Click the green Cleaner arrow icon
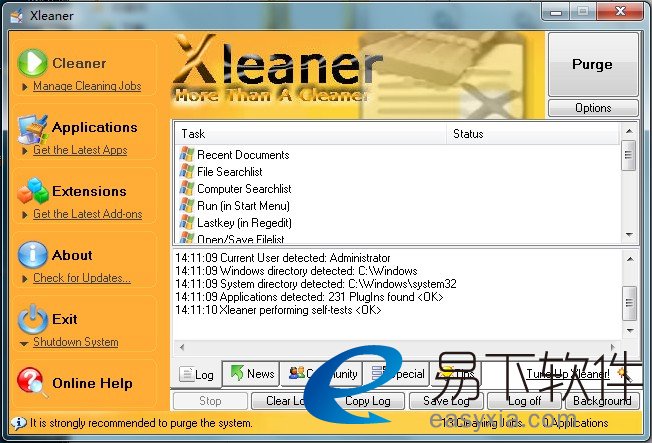Viewport: 652px width, 443px height. pyautogui.click(x=32, y=62)
